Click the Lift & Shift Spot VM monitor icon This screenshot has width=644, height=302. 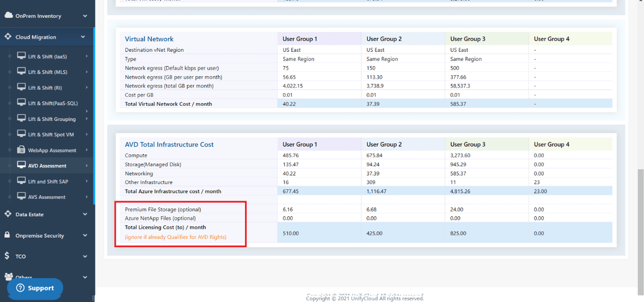(x=21, y=134)
